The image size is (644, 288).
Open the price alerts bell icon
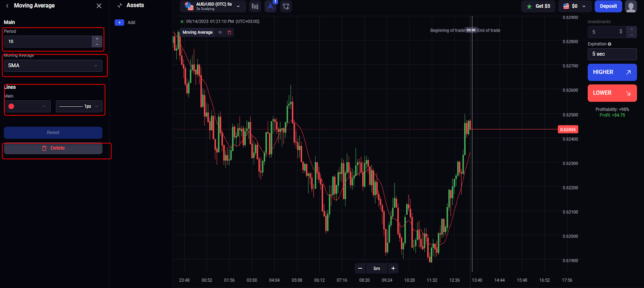click(x=286, y=6)
